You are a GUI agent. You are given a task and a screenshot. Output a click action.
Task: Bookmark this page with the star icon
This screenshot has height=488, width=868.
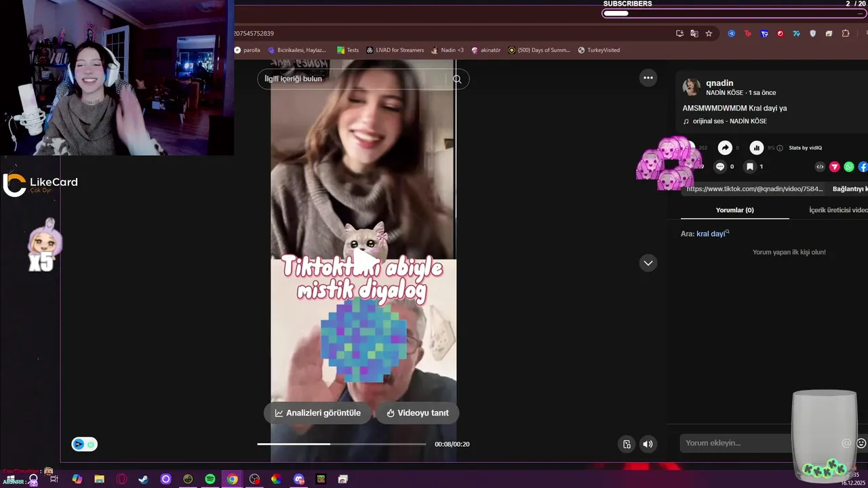coord(709,33)
